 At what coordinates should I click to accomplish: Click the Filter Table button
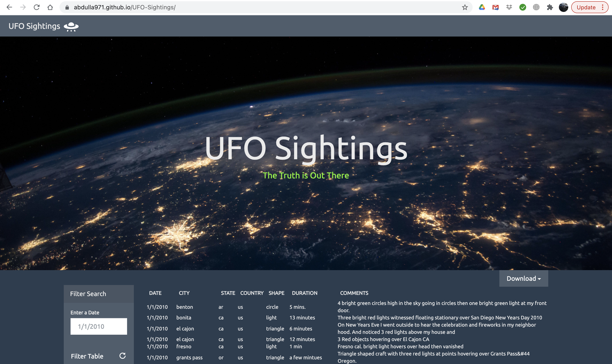tap(87, 356)
